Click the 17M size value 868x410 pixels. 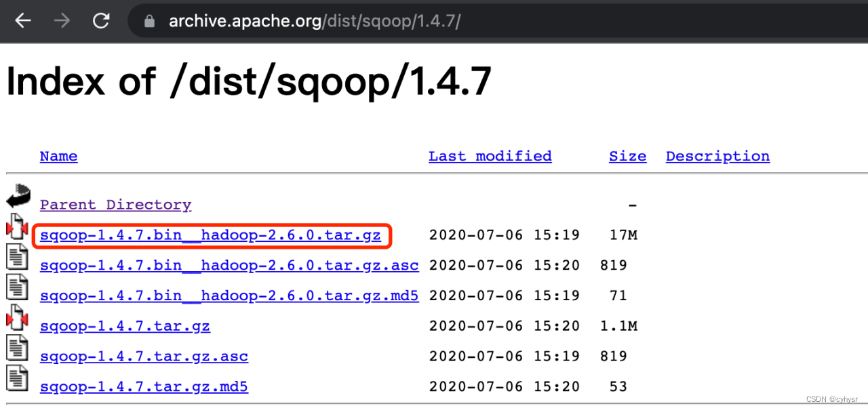(x=624, y=235)
